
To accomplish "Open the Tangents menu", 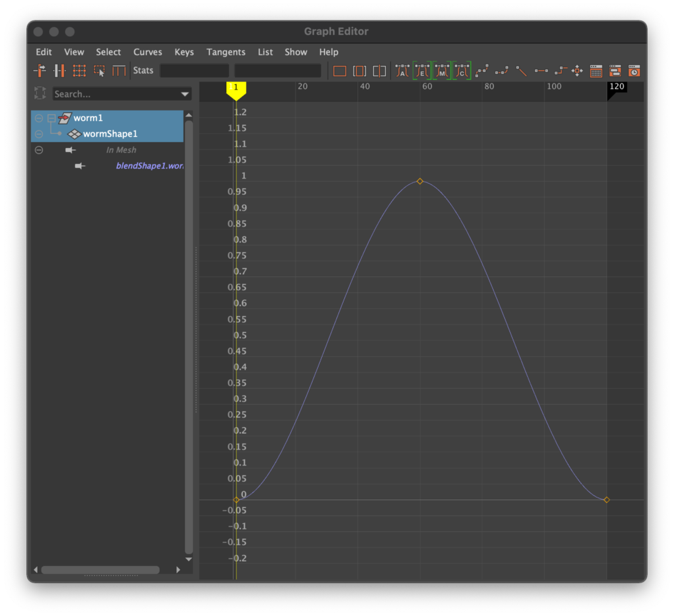I will (226, 52).
